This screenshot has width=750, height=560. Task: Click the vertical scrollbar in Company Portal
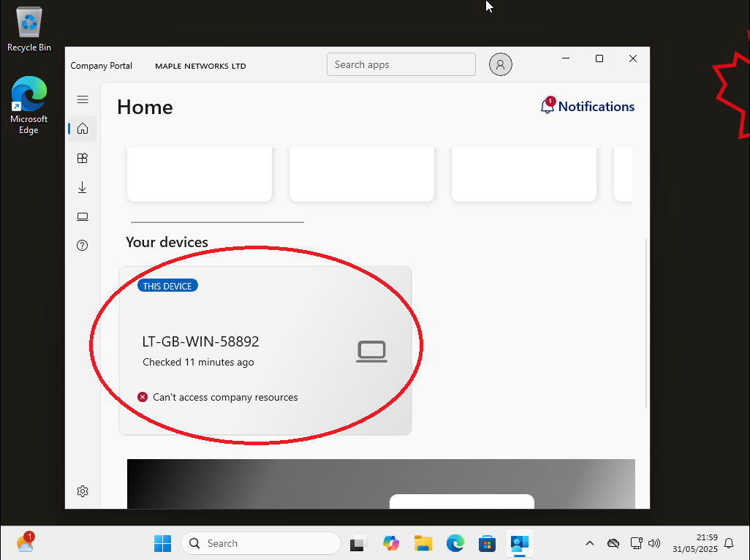pos(645,322)
